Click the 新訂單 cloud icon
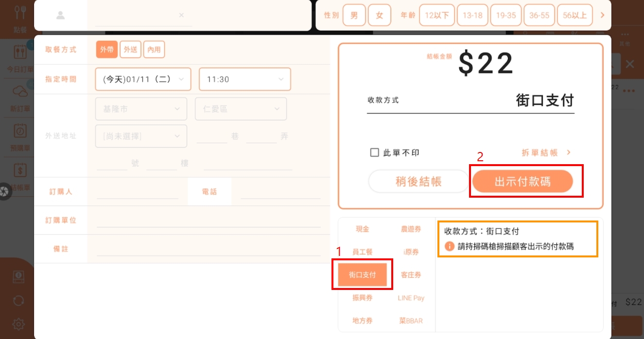 (x=20, y=92)
